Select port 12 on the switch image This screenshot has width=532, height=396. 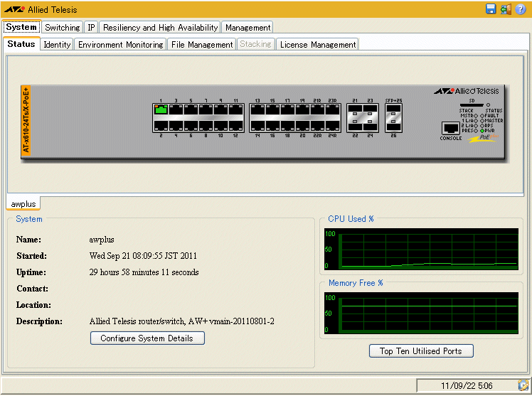coord(235,126)
